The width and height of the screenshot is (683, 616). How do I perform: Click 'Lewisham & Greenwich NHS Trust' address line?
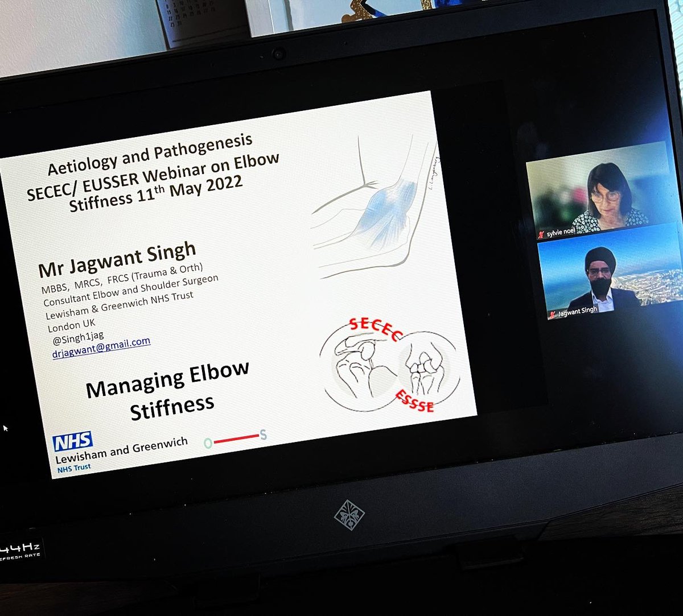click(x=119, y=305)
